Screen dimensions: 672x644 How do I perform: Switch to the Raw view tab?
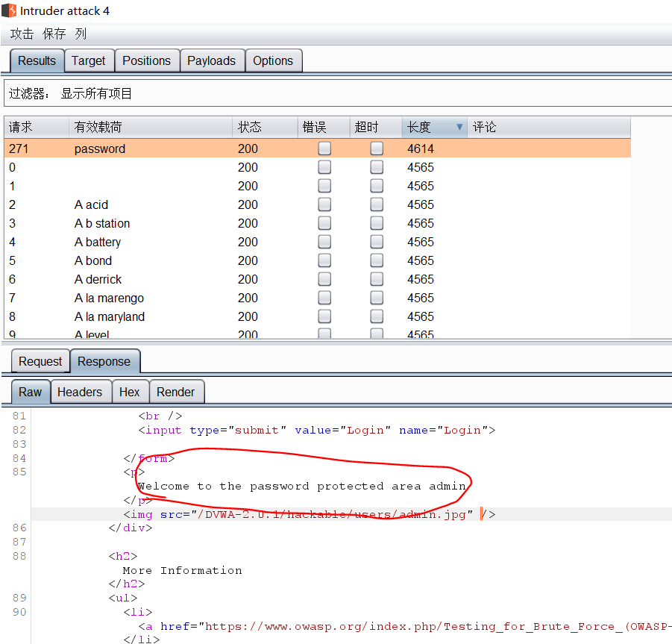point(31,392)
